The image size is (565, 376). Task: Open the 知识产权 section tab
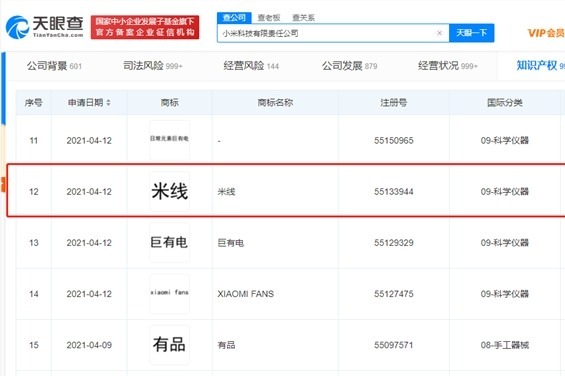[x=540, y=66]
